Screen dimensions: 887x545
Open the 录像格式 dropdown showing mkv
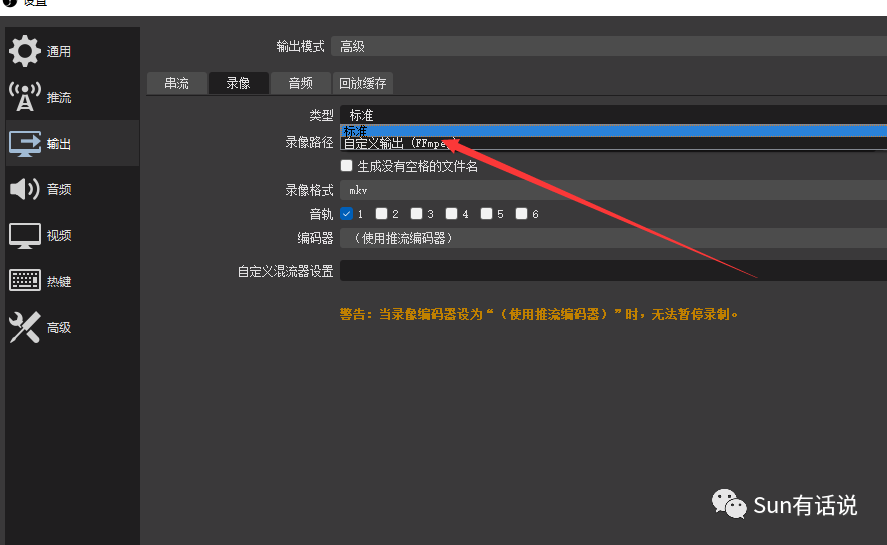[x=613, y=190]
